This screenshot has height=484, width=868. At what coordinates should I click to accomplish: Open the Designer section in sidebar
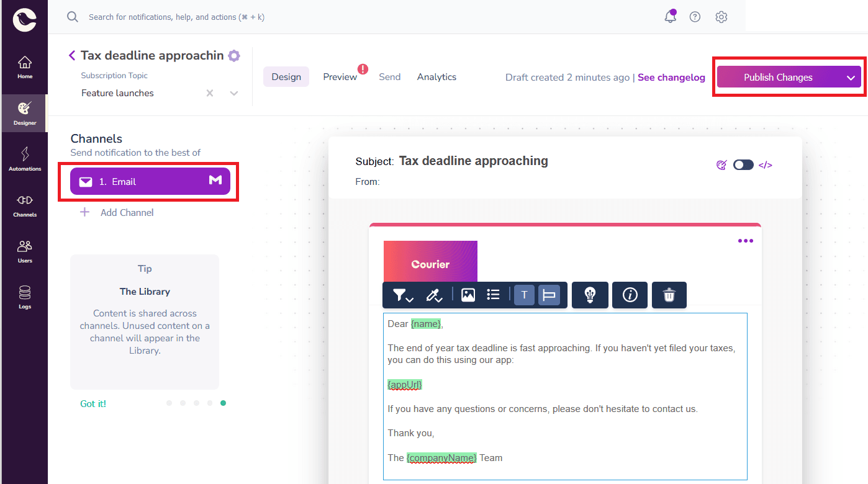pos(24,113)
